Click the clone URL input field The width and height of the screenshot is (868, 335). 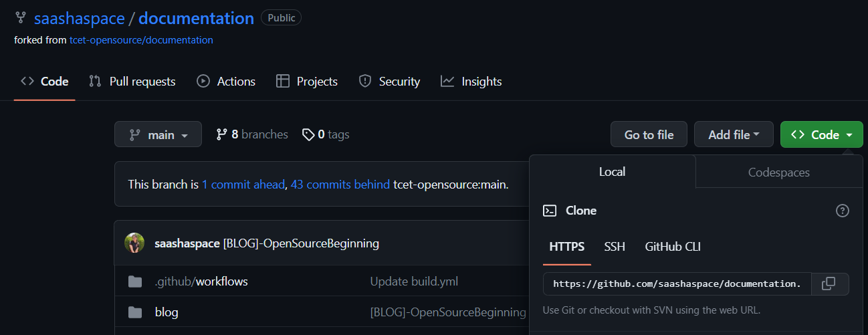pyautogui.click(x=677, y=284)
